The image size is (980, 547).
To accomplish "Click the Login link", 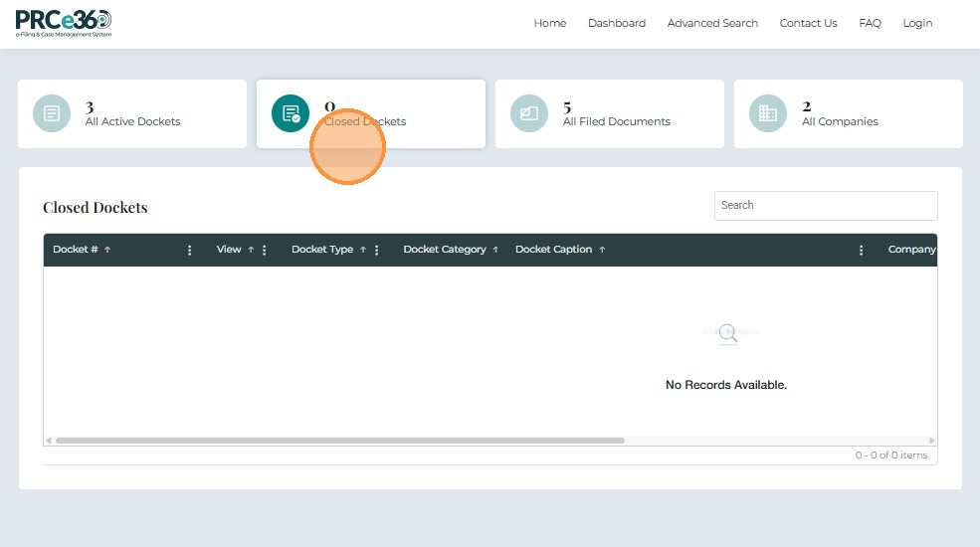I will pos(917,23).
